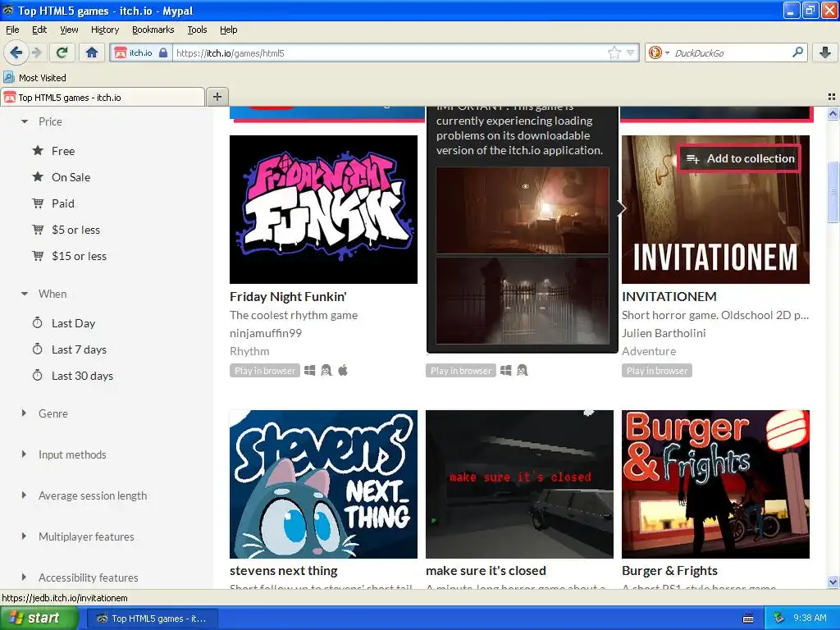The height and width of the screenshot is (630, 840).
Task: Bookmark this page with the star icon
Action: [x=614, y=52]
